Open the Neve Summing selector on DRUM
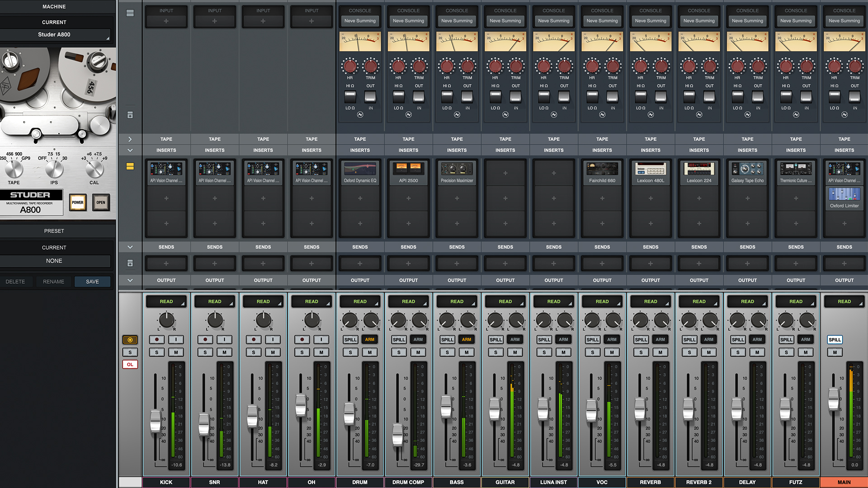868x488 pixels. pos(359,20)
